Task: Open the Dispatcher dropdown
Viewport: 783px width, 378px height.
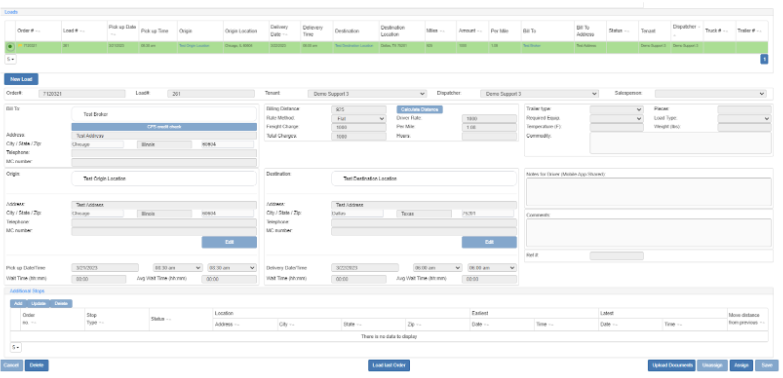Action: tap(539, 93)
